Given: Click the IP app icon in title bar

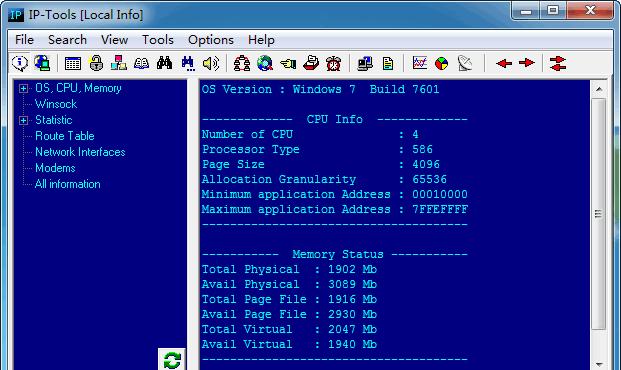Looking at the screenshot, I should pos(16,15).
